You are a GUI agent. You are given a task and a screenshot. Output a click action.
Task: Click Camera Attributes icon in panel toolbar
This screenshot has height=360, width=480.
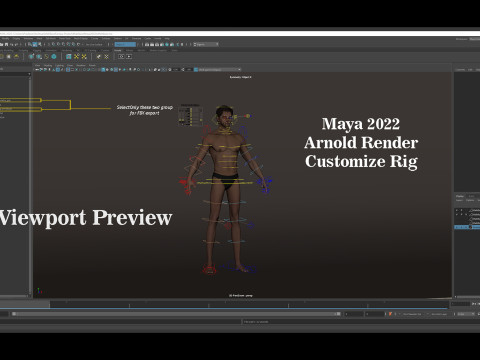pyautogui.click(x=45, y=69)
